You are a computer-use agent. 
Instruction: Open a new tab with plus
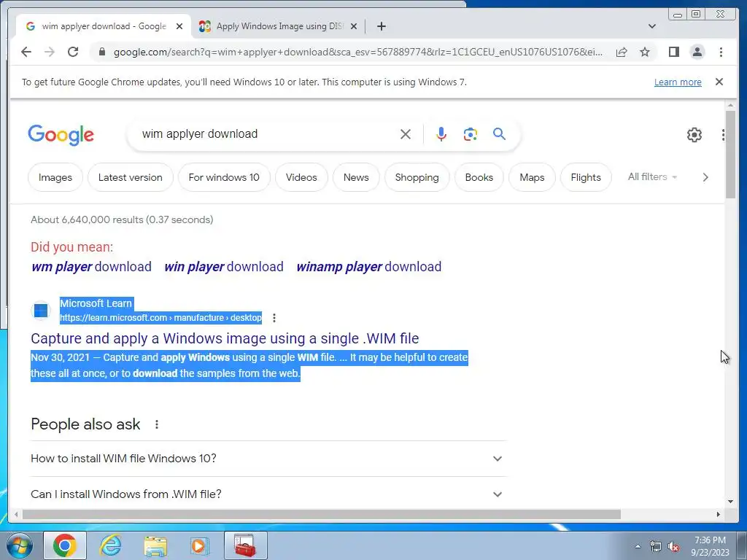[x=381, y=26]
